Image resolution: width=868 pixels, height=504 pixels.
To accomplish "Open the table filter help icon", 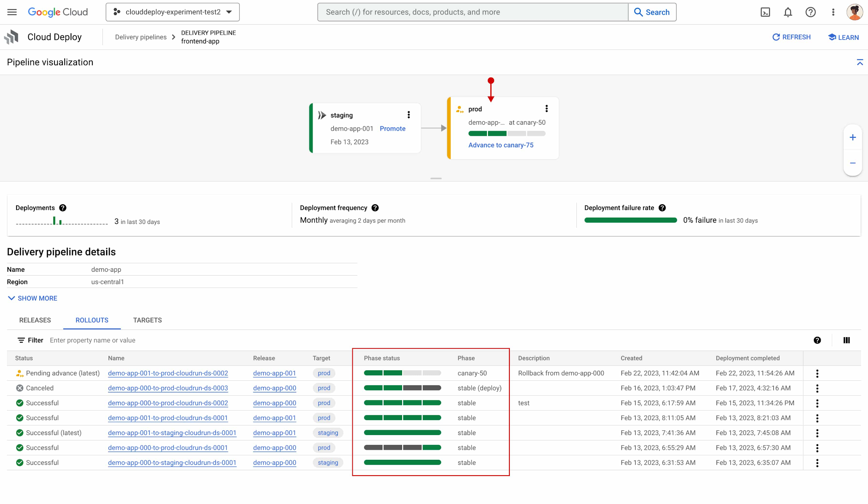I will pos(817,340).
